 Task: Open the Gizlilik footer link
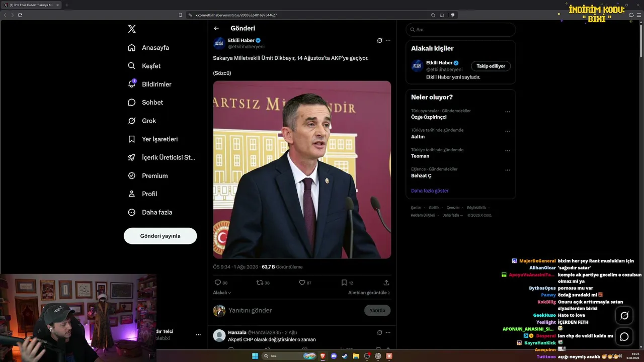click(x=434, y=208)
